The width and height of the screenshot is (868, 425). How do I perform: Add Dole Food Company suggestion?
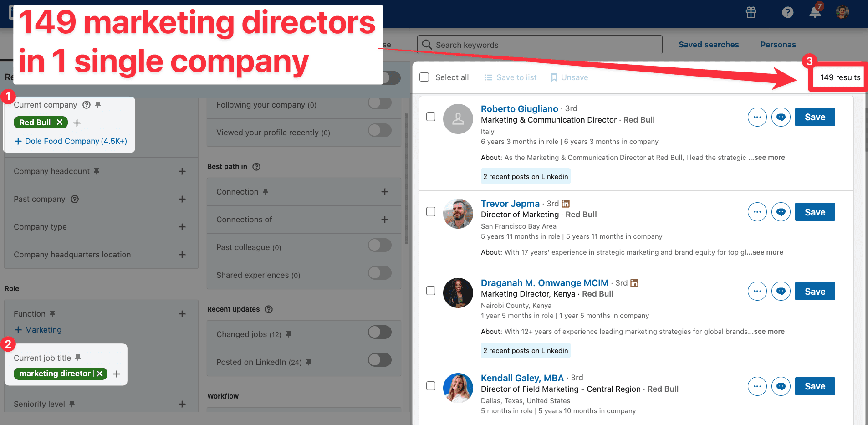71,141
